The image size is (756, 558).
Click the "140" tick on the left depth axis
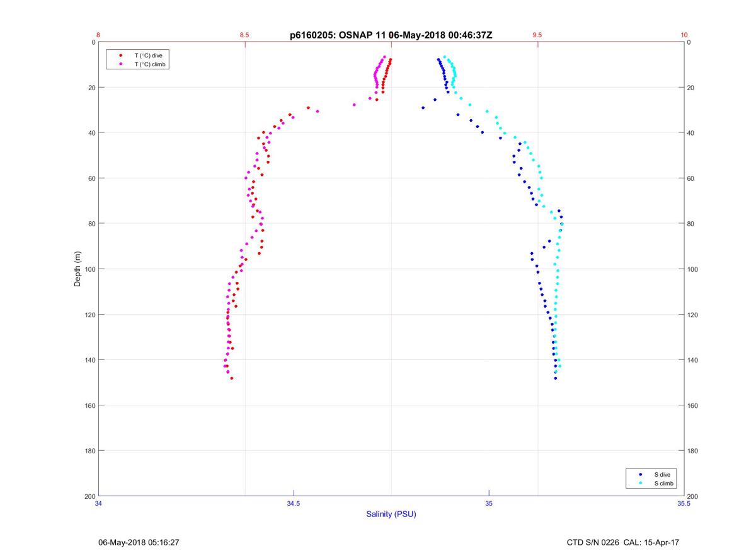(x=90, y=360)
